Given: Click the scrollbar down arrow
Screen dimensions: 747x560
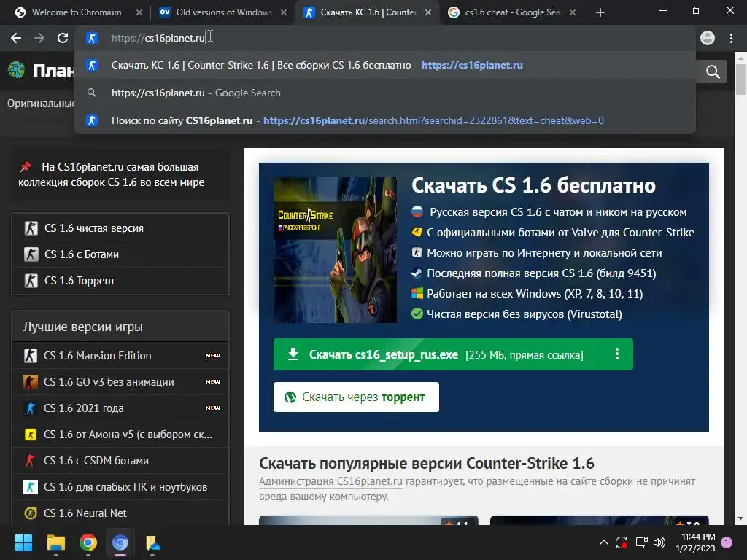Looking at the screenshot, I should tap(740, 518).
